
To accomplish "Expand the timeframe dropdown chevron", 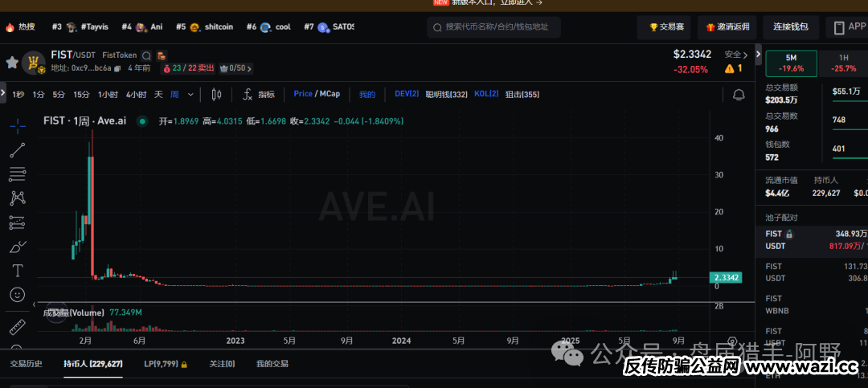I will coord(190,95).
